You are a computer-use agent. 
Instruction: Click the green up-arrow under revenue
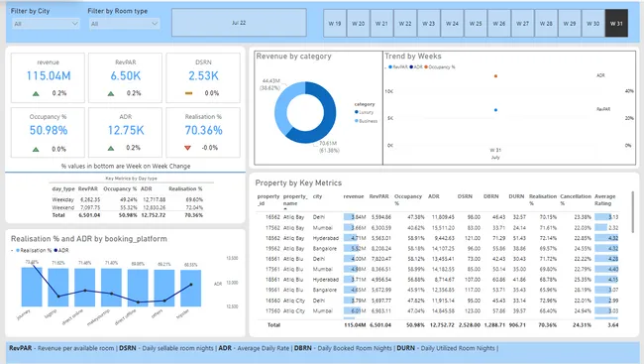(x=36, y=93)
